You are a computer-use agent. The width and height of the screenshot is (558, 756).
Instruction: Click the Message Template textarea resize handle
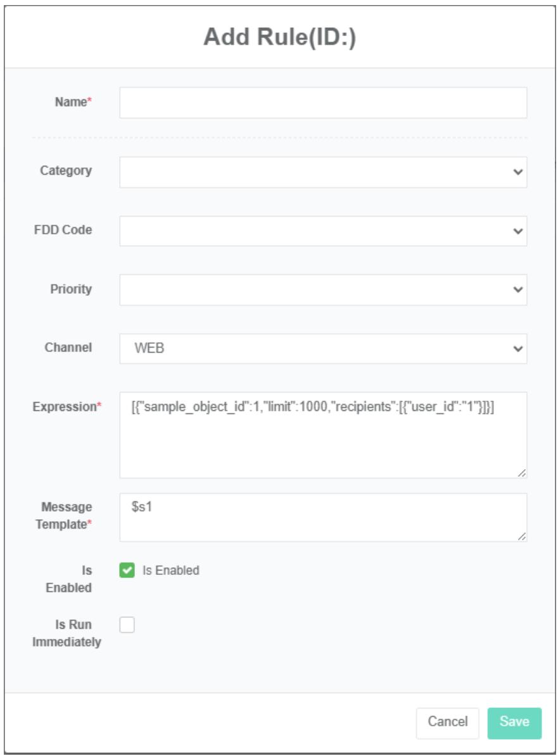point(522,537)
